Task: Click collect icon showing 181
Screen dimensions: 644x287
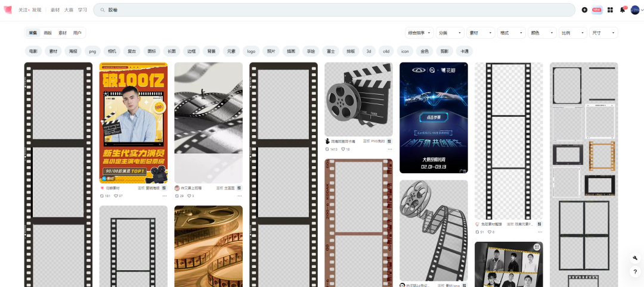Action: click(x=102, y=196)
